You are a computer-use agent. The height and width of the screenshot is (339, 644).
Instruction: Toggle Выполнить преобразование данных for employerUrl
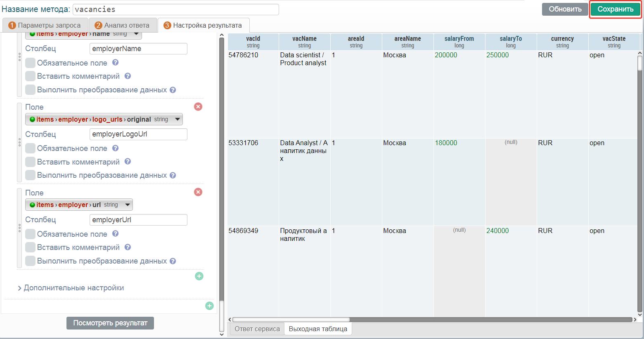30,261
